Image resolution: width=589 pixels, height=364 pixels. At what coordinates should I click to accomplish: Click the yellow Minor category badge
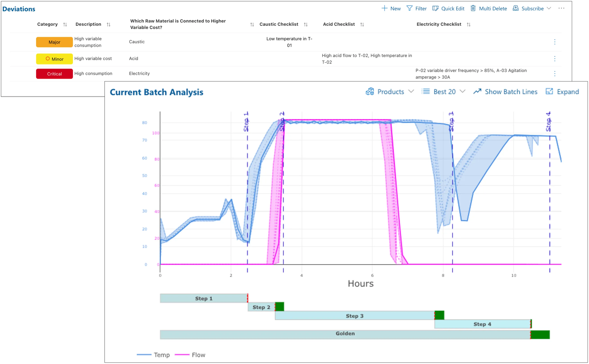point(54,59)
